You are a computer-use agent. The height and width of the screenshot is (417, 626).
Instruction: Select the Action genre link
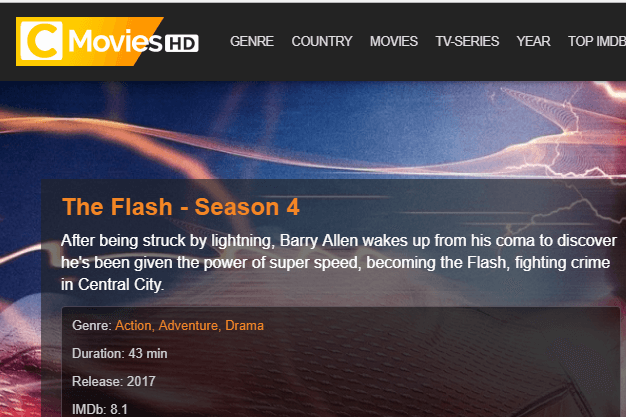[x=133, y=326]
